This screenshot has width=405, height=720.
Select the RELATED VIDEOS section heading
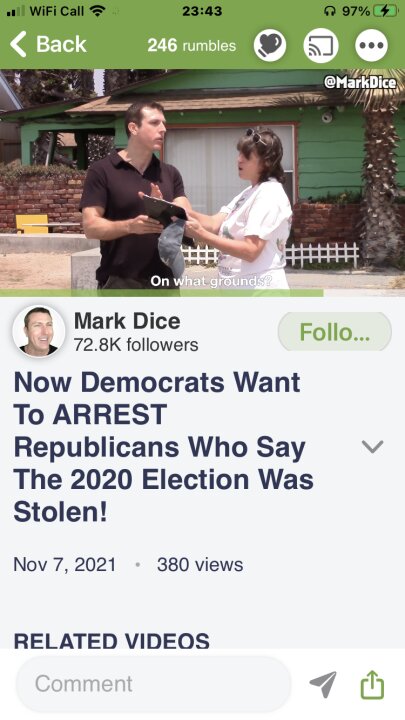tap(112, 641)
